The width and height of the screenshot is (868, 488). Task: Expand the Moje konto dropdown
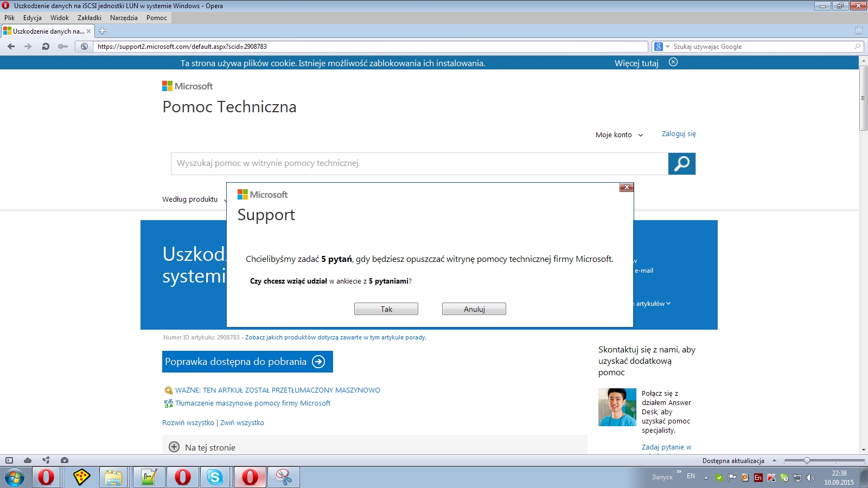coord(641,135)
